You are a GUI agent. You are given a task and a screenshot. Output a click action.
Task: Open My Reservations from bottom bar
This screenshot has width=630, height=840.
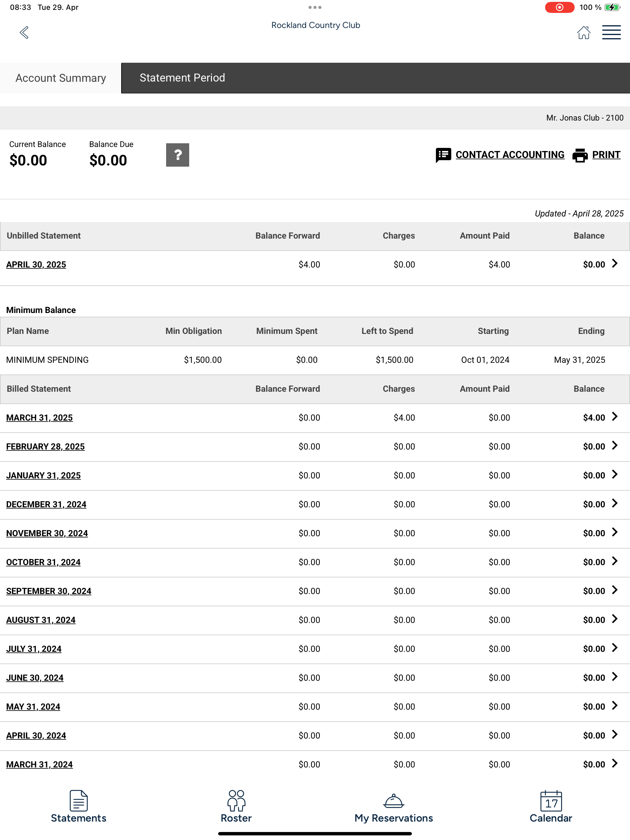[x=393, y=806]
